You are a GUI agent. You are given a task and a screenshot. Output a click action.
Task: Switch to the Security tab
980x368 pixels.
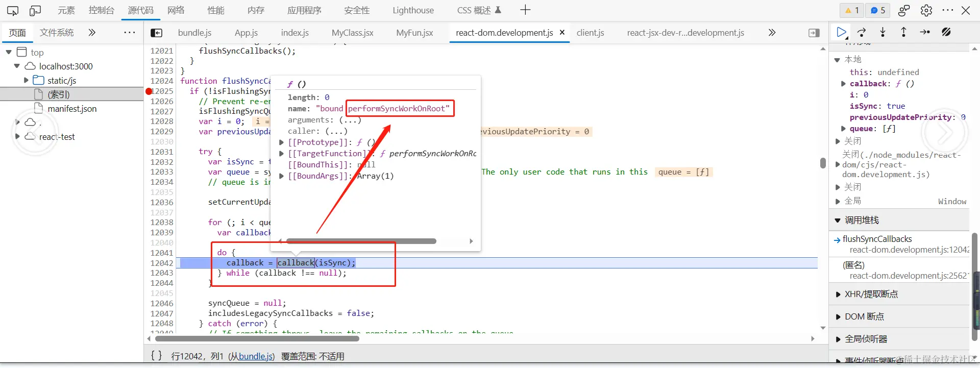pos(357,10)
